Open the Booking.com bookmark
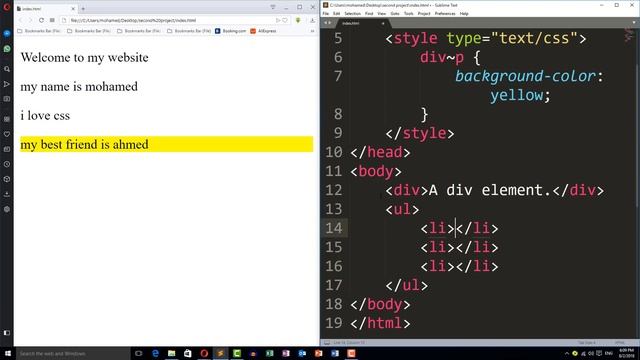This screenshot has width=640, height=360. pos(231,31)
